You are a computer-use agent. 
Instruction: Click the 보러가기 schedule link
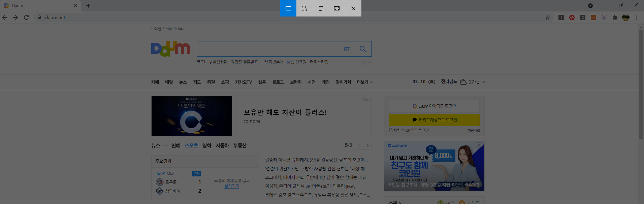232,186
